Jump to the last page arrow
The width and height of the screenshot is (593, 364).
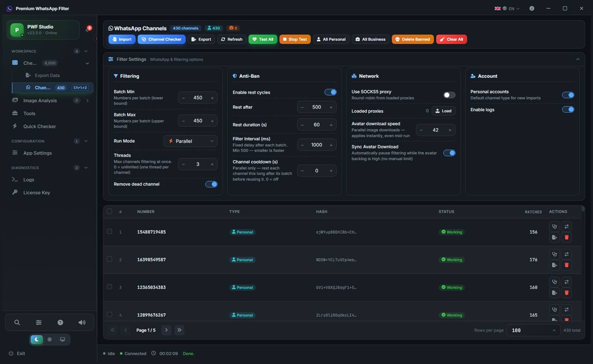pyautogui.click(x=179, y=330)
